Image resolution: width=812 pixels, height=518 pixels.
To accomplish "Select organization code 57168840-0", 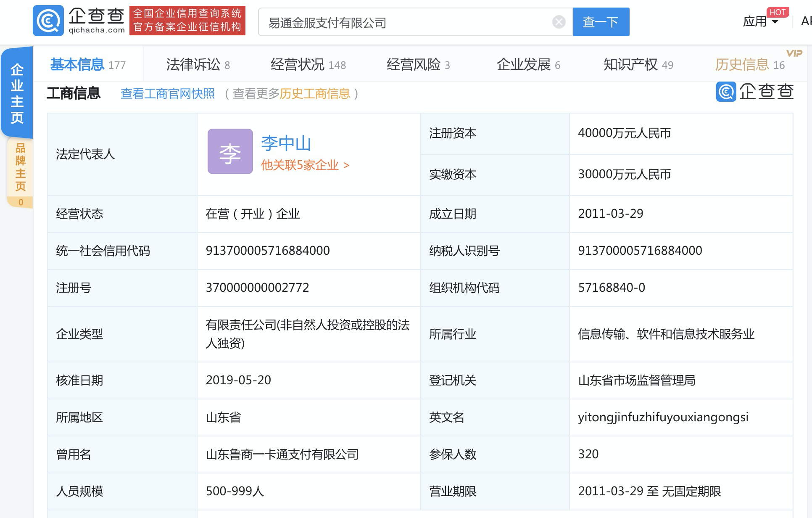I will (x=612, y=288).
